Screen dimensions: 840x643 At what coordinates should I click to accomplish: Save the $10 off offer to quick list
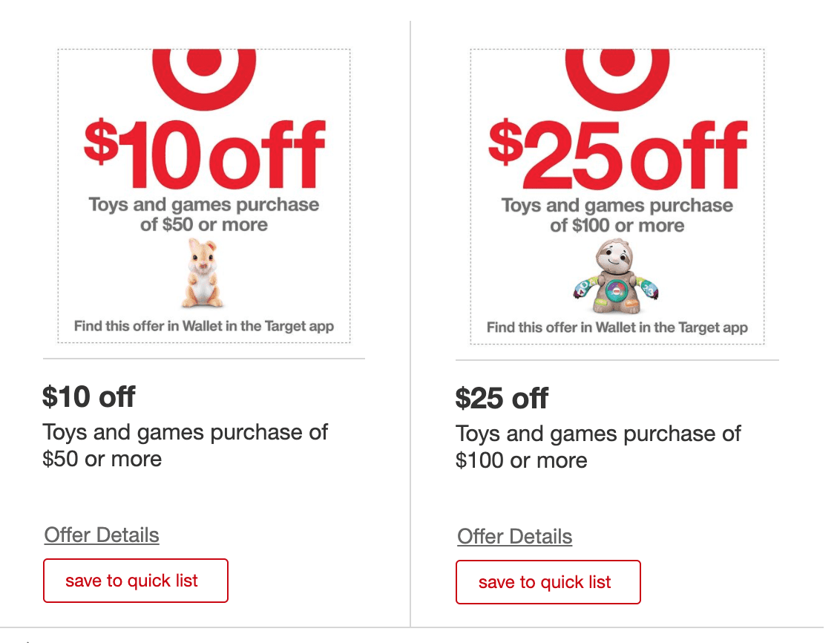pyautogui.click(x=136, y=581)
